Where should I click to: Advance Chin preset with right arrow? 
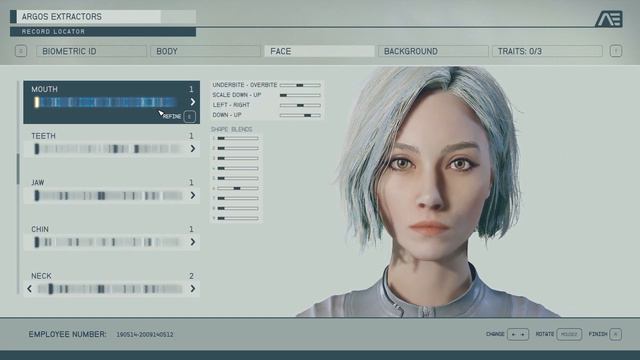193,242
